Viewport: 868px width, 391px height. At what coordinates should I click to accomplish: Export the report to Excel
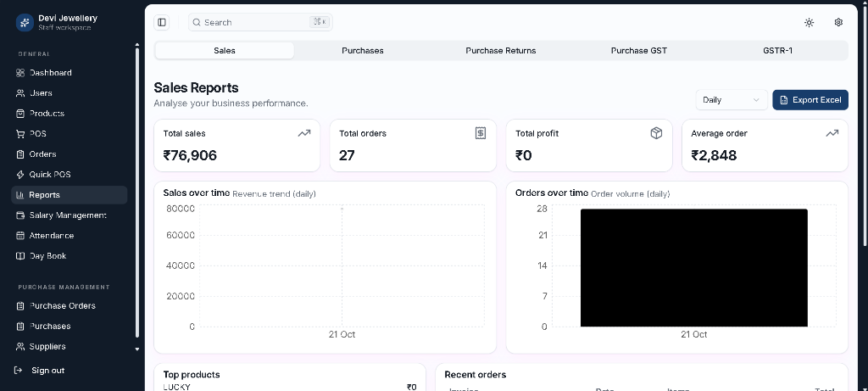click(810, 100)
